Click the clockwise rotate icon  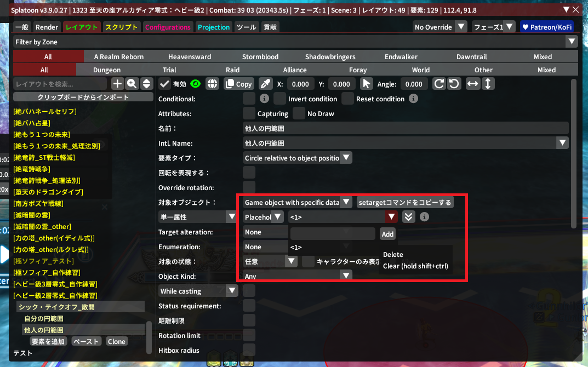pyautogui.click(x=439, y=84)
